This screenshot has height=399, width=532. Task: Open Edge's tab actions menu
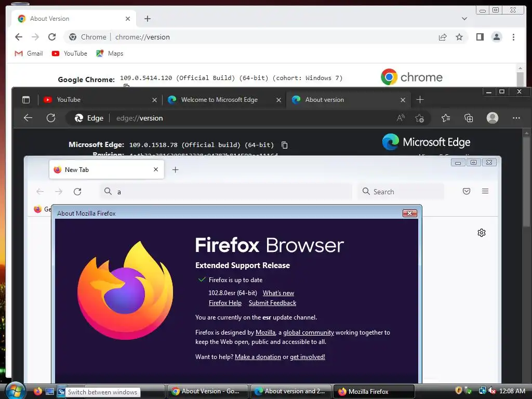26,100
